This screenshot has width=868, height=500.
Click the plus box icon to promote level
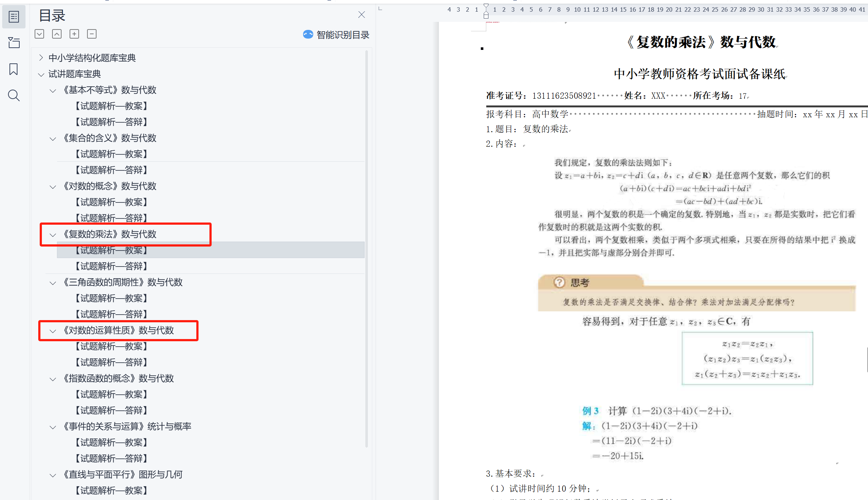(74, 34)
